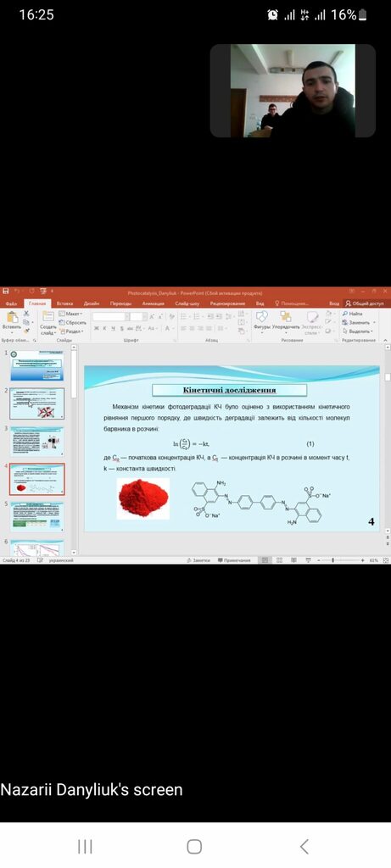
Task: Click the Упорядочить arrange icon
Action: 286,320
